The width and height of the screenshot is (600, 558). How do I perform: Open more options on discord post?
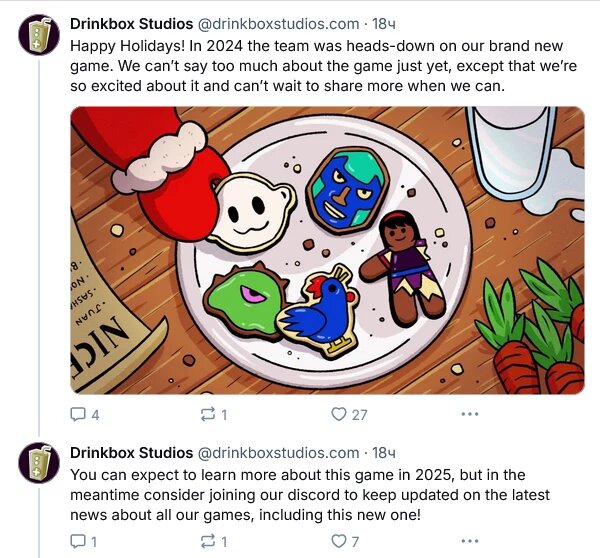point(469,541)
